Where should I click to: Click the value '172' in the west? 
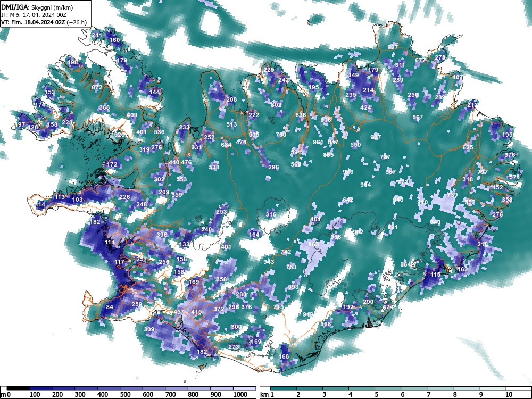112,164
